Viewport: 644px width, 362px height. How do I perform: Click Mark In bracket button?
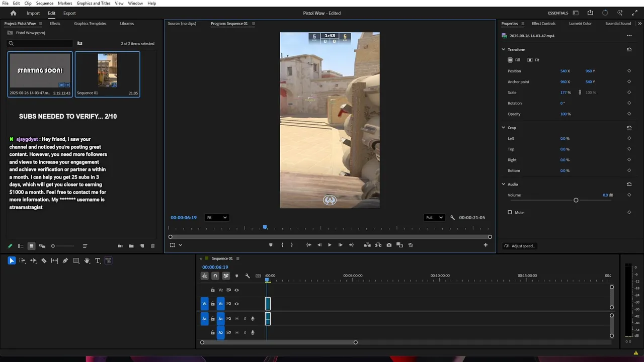(x=282, y=245)
